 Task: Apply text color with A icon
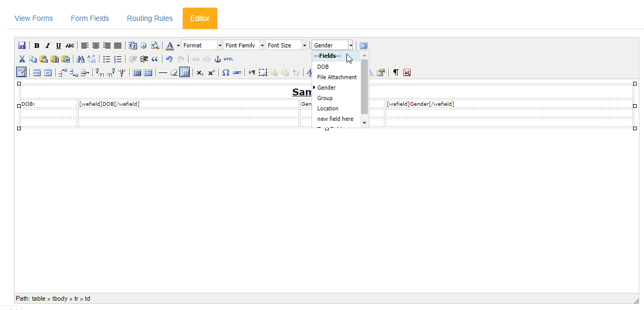[x=170, y=45]
